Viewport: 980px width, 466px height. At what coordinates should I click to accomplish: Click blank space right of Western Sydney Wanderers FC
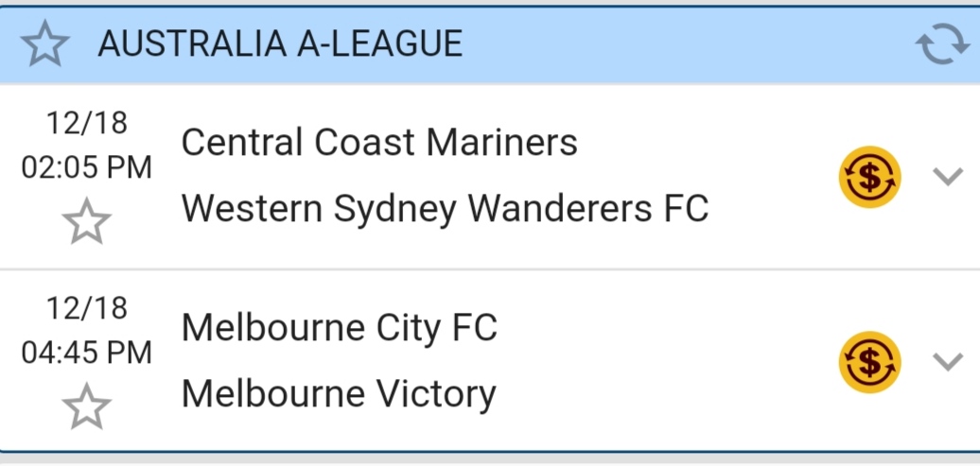coord(771,210)
